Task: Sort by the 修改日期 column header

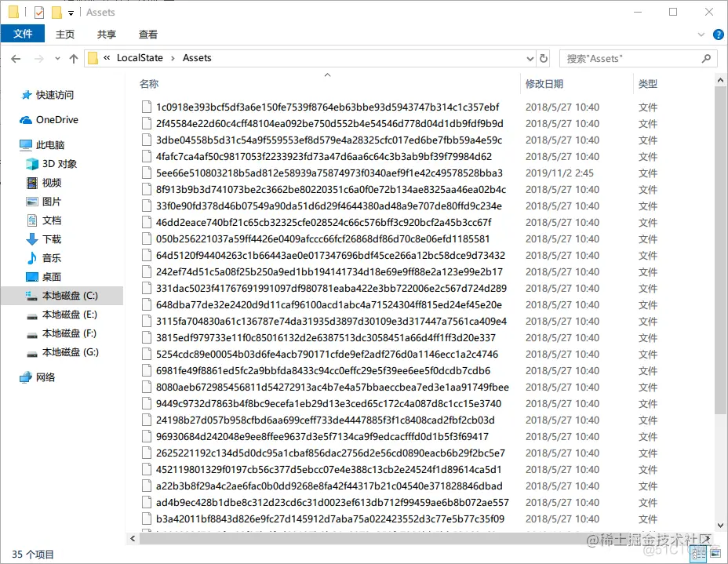Action: click(x=544, y=84)
